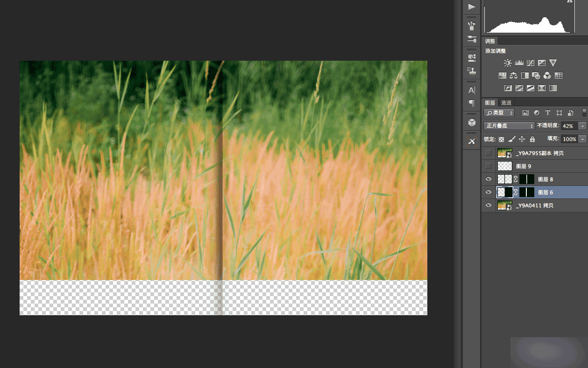Add a Channel Mixer adjustment
588x368 pixels.
coord(547,75)
